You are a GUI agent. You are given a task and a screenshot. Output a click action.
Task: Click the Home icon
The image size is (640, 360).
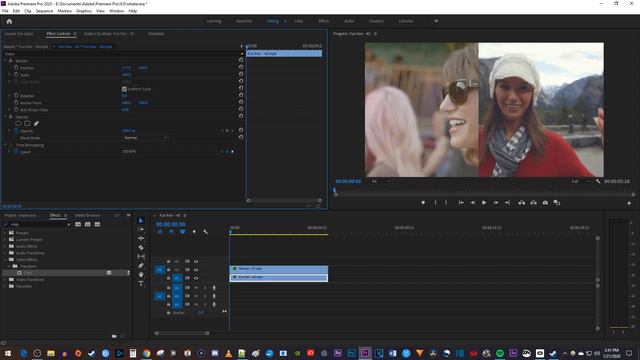coord(9,21)
